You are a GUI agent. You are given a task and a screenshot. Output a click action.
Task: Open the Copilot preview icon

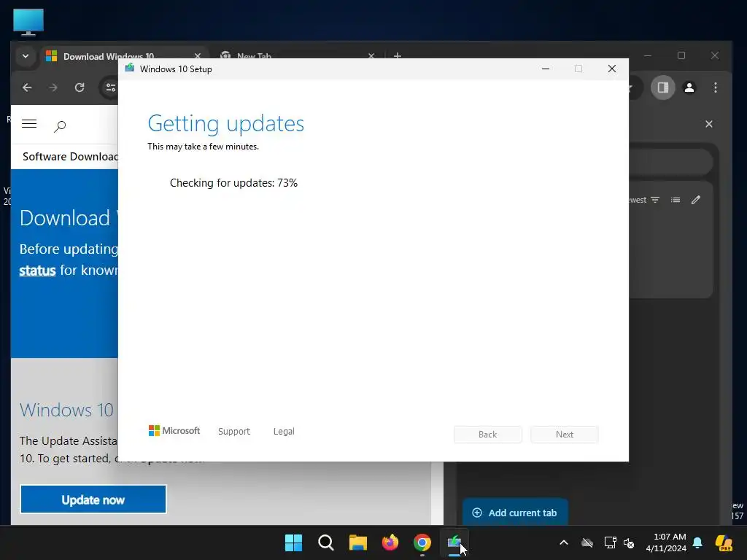(x=724, y=542)
